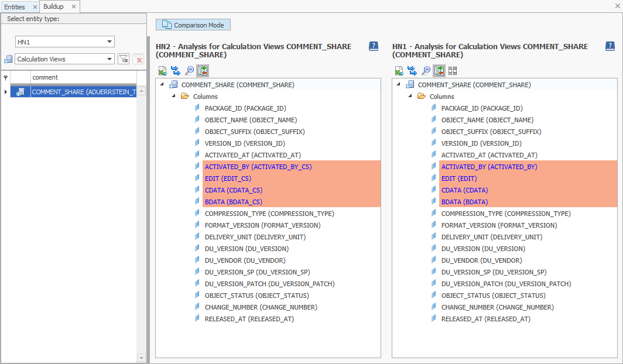
Task: Click the comment filter field in grid
Action: 83,77
